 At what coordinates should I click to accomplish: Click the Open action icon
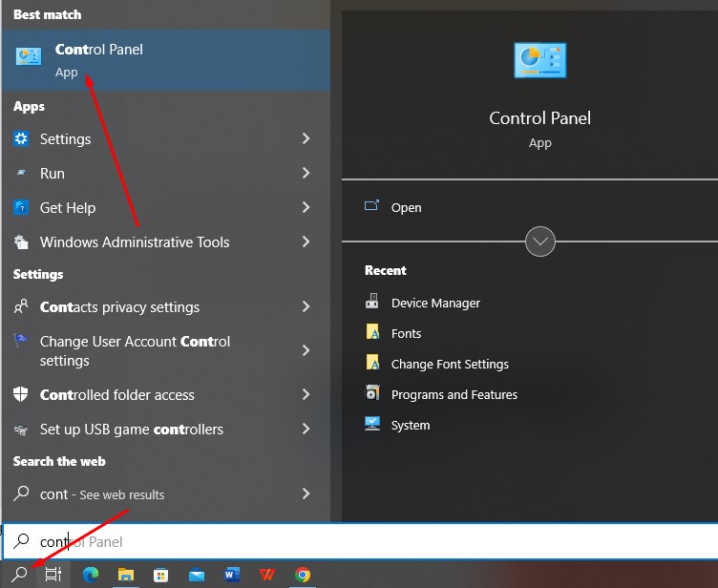[x=371, y=205]
